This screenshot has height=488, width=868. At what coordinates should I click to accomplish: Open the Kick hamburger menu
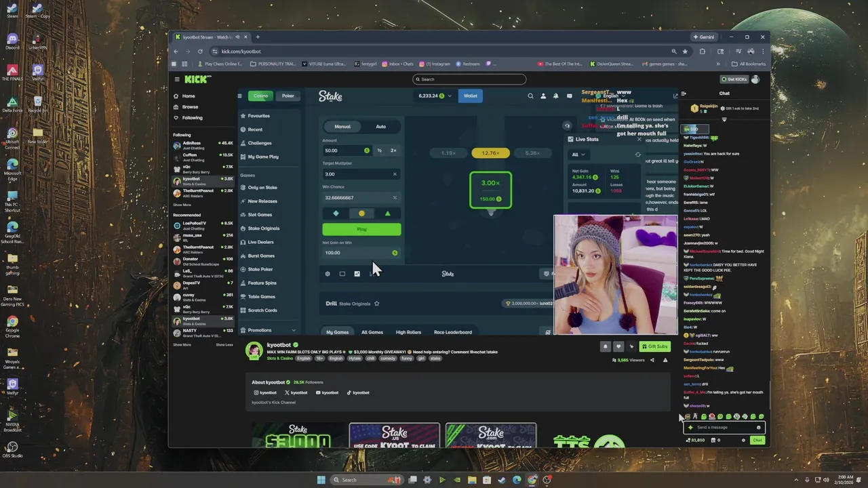[x=176, y=79]
